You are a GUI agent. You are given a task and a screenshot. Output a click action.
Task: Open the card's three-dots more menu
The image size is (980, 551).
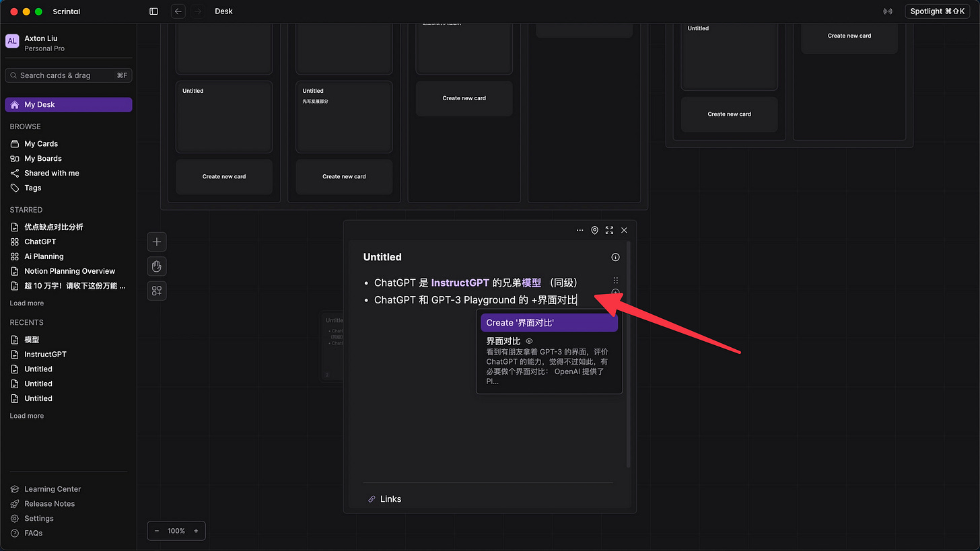pos(580,230)
